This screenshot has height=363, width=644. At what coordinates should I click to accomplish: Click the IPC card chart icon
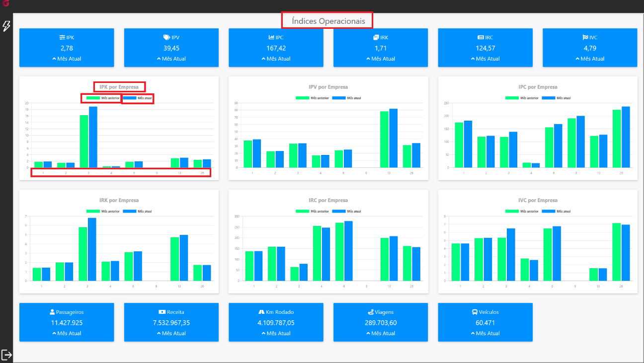click(x=271, y=37)
